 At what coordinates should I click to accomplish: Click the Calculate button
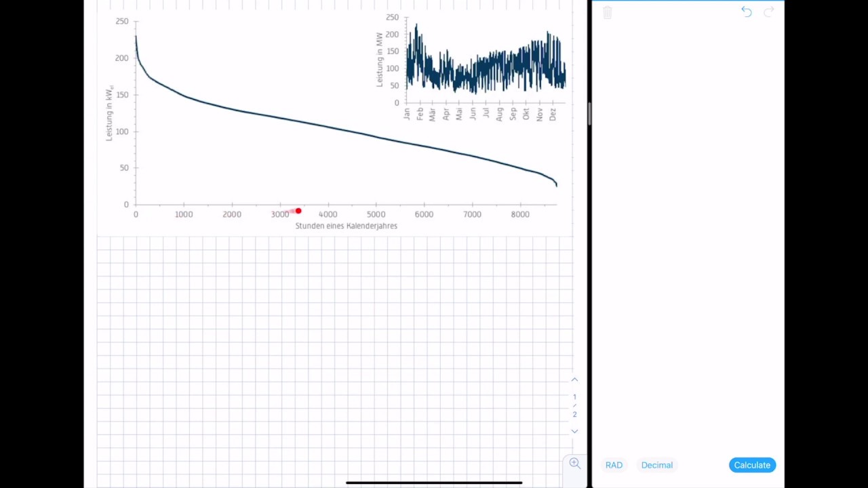(752, 465)
